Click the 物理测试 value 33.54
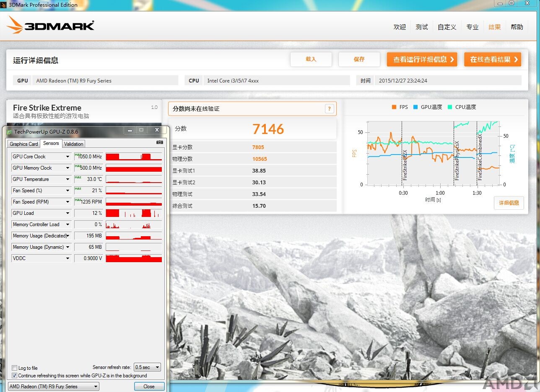The image size is (540, 392). 259,194
